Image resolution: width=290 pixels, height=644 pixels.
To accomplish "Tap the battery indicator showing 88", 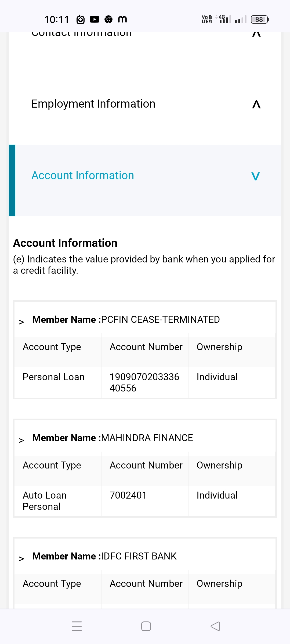I will tap(259, 19).
